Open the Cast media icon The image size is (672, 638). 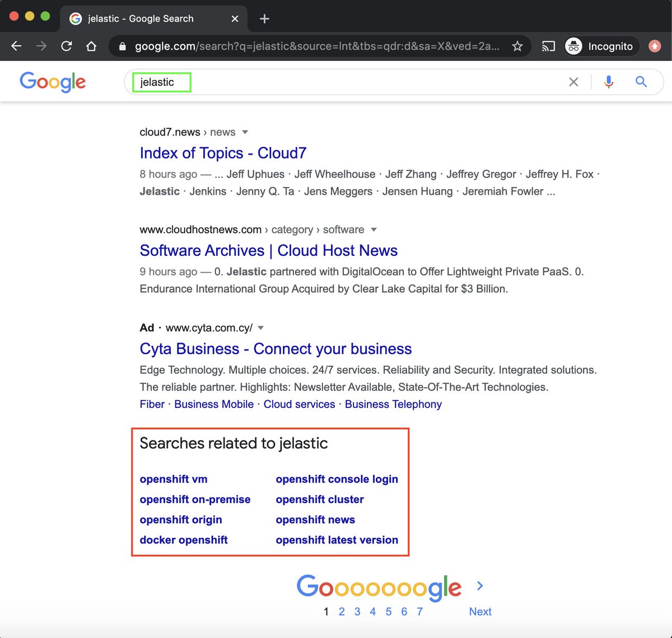click(548, 46)
